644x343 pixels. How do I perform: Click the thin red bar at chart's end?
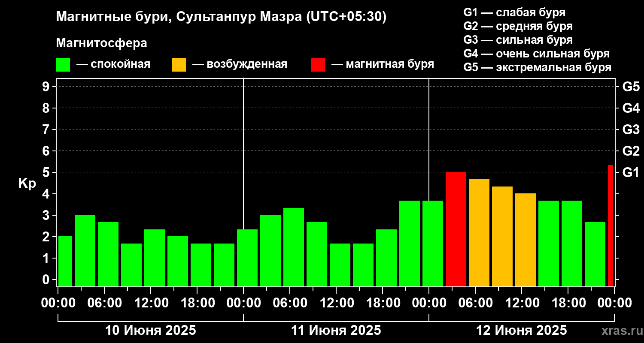click(611, 226)
